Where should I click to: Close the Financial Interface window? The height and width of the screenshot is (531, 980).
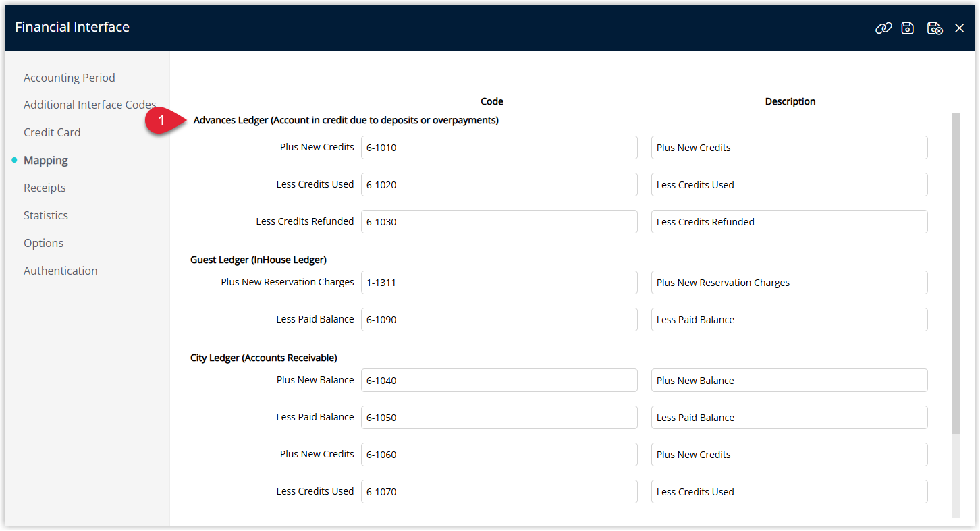959,28
